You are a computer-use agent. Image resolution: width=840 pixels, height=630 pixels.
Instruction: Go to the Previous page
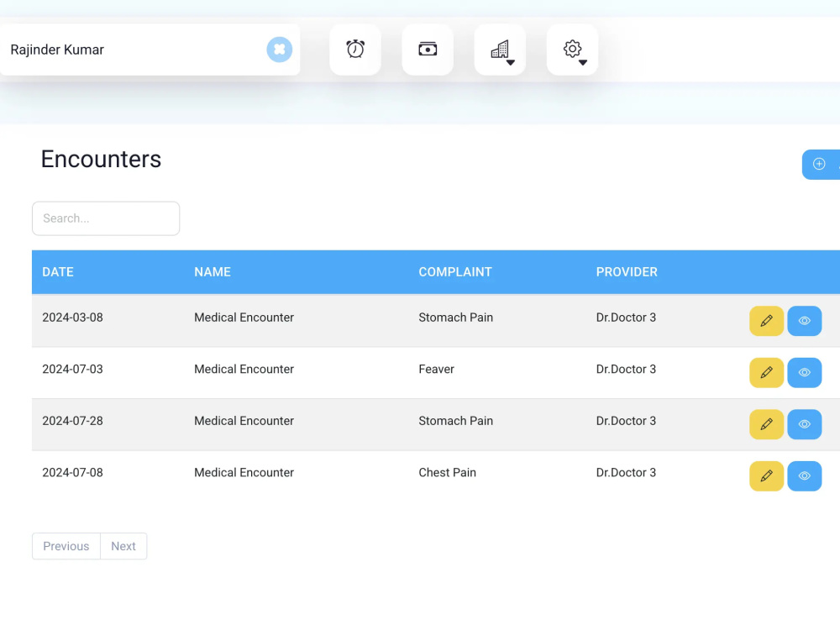pos(66,546)
